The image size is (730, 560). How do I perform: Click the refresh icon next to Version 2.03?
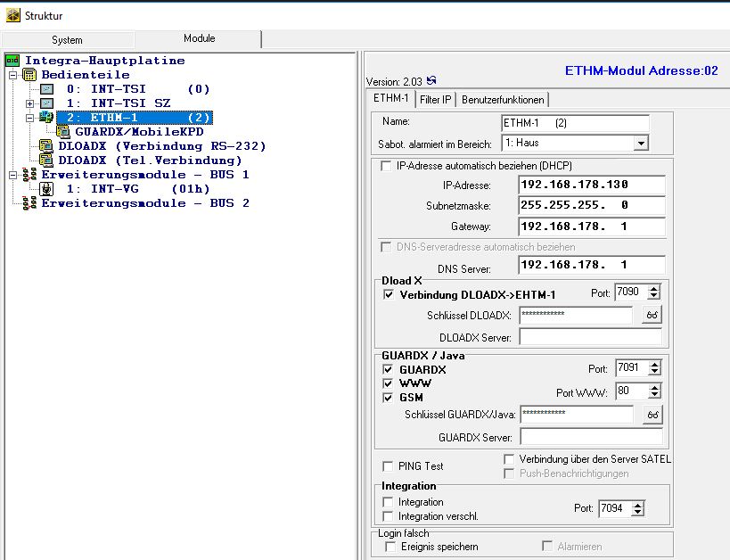[x=432, y=81]
